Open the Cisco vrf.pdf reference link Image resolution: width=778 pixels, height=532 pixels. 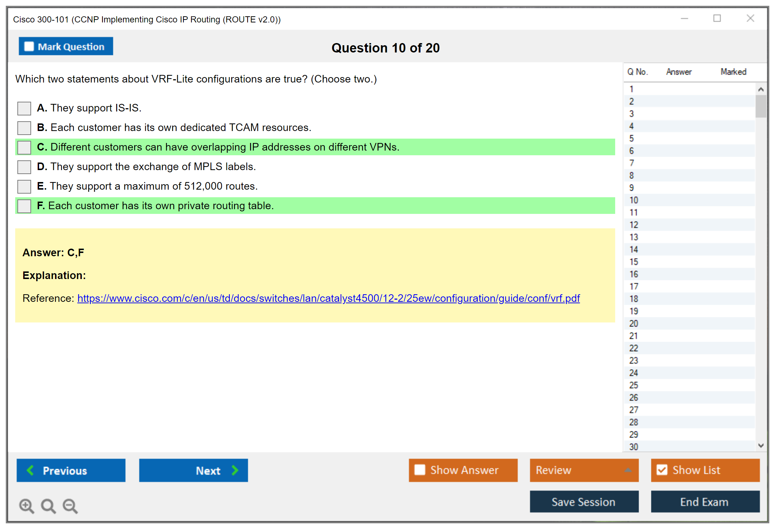[x=328, y=298]
